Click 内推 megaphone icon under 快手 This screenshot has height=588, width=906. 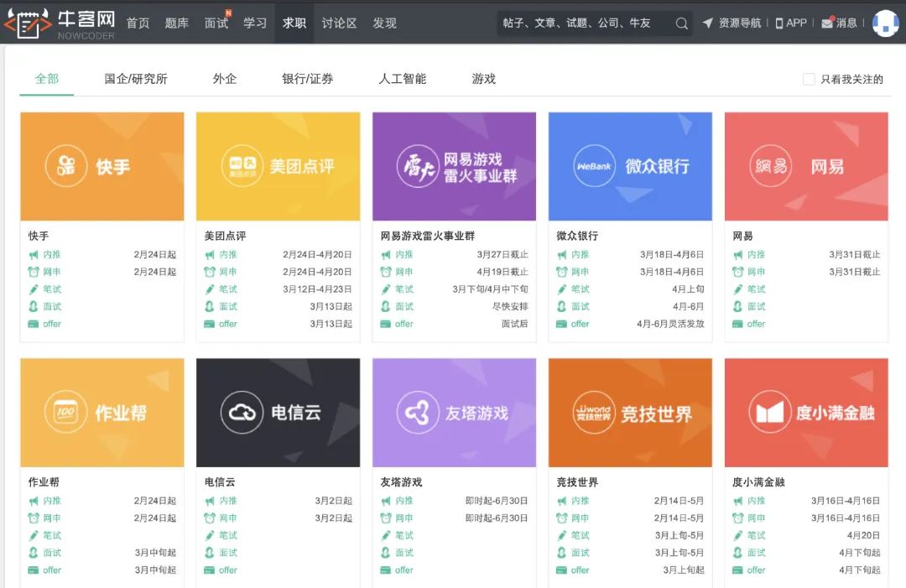[x=34, y=255]
